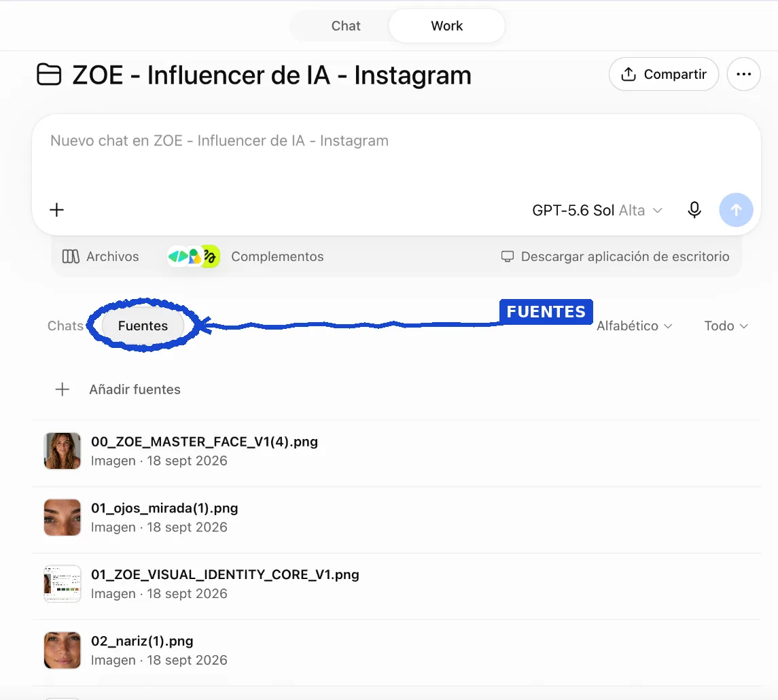The height and width of the screenshot is (700, 778).
Task: Open the Compartir share button
Action: pos(663,74)
